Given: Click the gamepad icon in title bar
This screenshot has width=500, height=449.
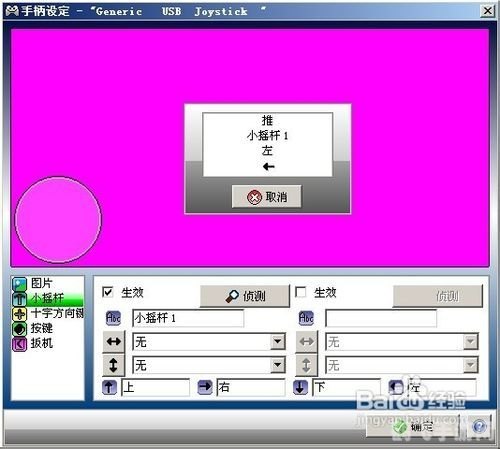Looking at the screenshot, I should pyautogui.click(x=12, y=11).
